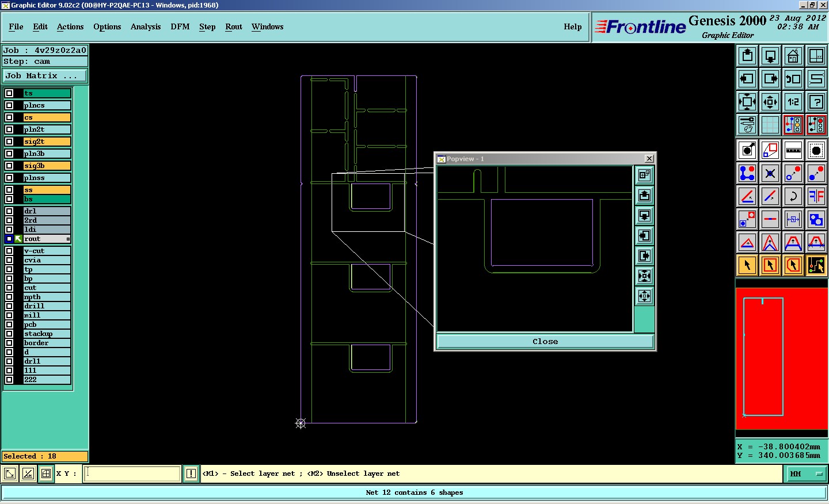Click the pan up icon in view toolbar
The width and height of the screenshot is (829, 504).
click(747, 56)
